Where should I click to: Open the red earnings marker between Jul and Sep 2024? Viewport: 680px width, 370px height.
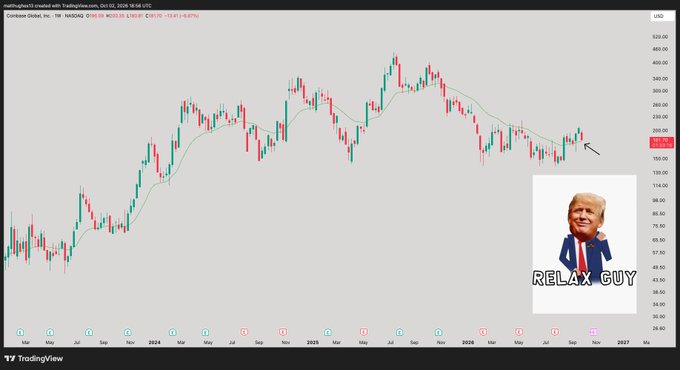pyautogui.click(x=244, y=332)
